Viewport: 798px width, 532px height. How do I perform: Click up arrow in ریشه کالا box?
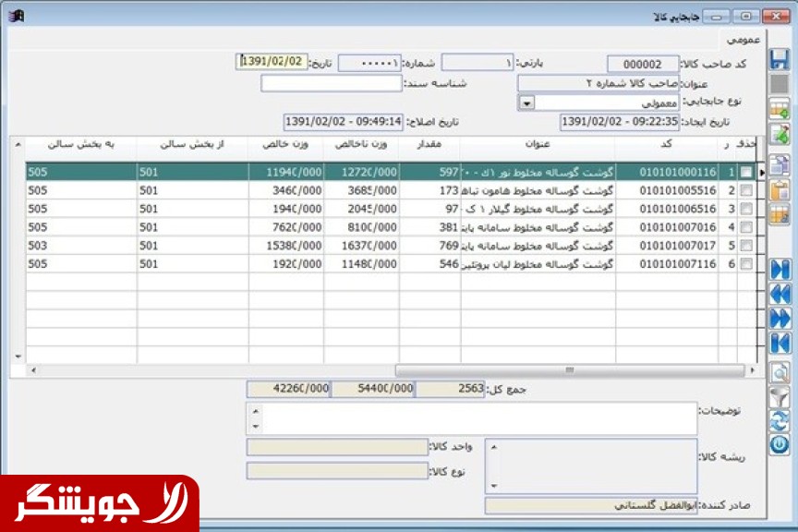point(493,447)
